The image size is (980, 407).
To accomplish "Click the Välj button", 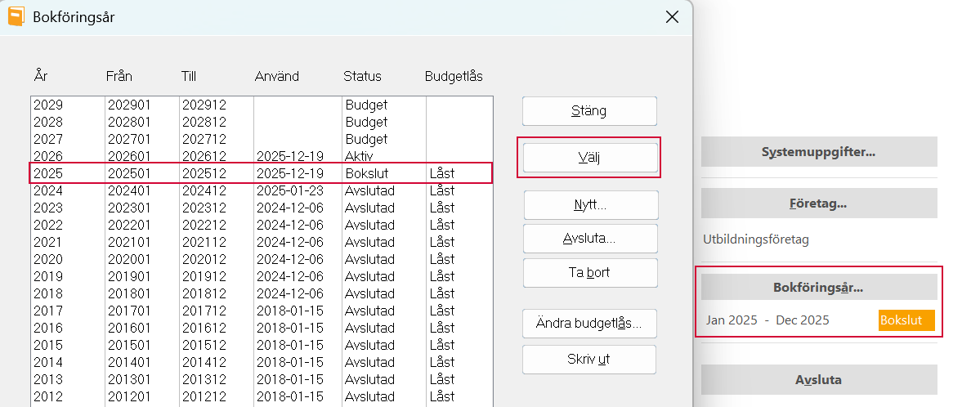I will point(589,158).
